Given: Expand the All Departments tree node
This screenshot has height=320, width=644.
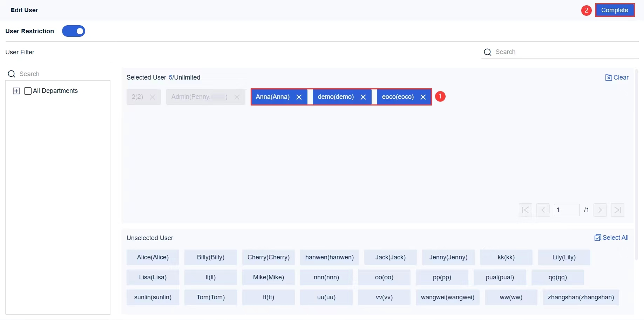Looking at the screenshot, I should pyautogui.click(x=16, y=91).
